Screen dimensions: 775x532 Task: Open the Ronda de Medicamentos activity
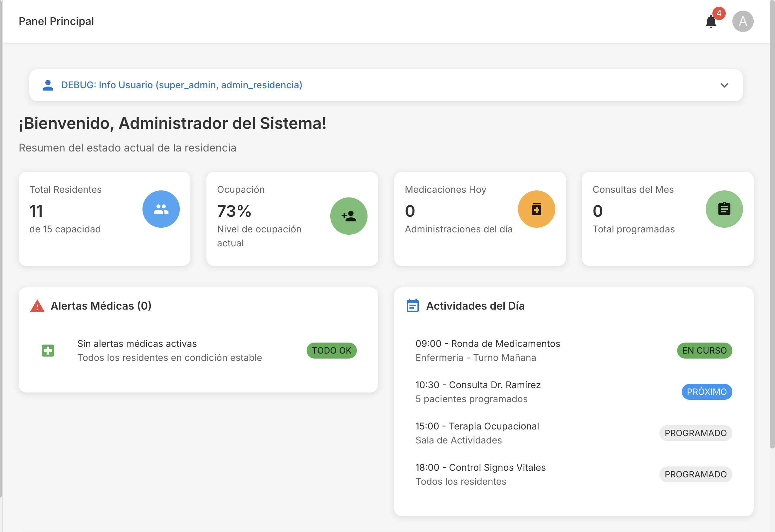(x=488, y=344)
